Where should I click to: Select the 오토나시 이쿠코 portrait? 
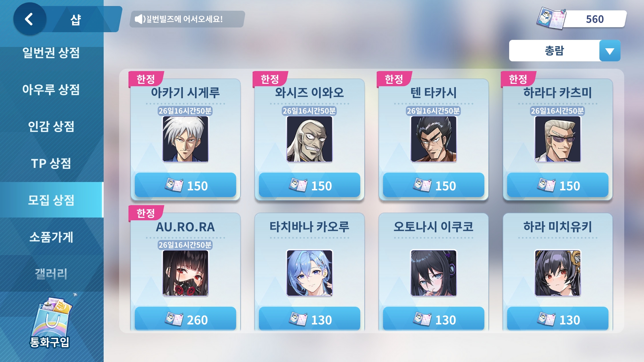coord(434,273)
